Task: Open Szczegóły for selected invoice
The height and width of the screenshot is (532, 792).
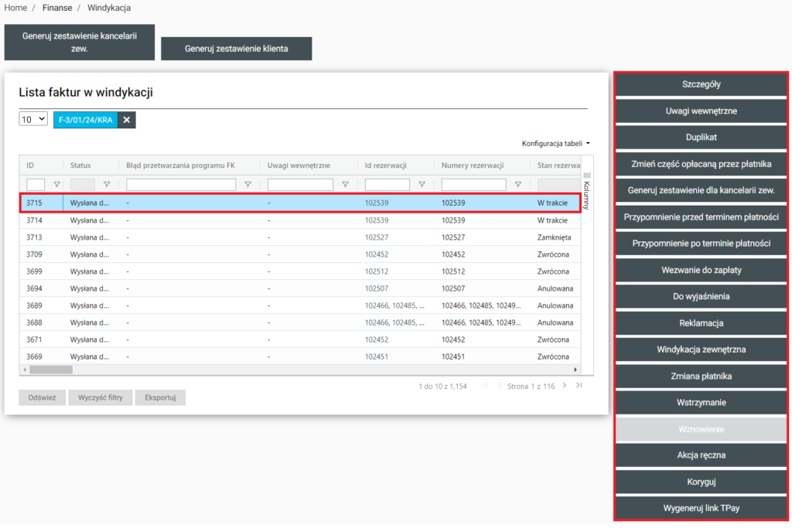Action: pos(702,84)
